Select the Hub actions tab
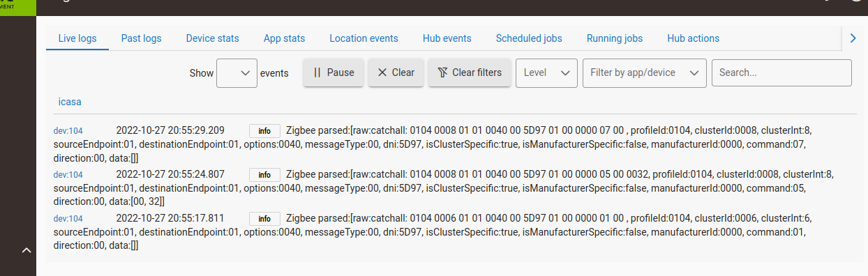The image size is (868, 276). [693, 38]
